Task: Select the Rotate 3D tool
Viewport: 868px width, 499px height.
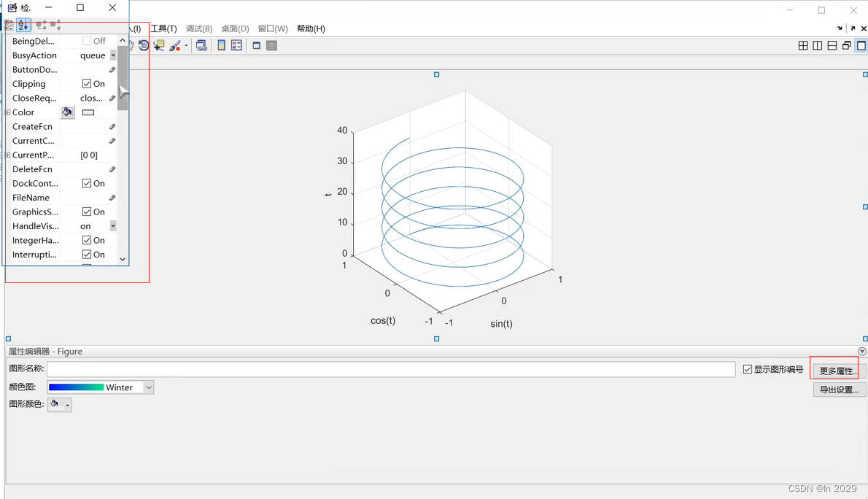Action: (x=144, y=45)
